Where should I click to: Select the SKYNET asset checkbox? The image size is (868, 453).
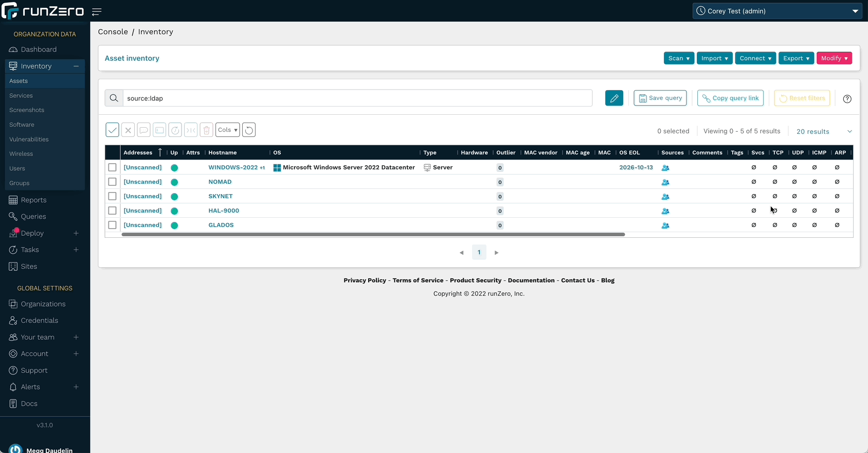(112, 196)
